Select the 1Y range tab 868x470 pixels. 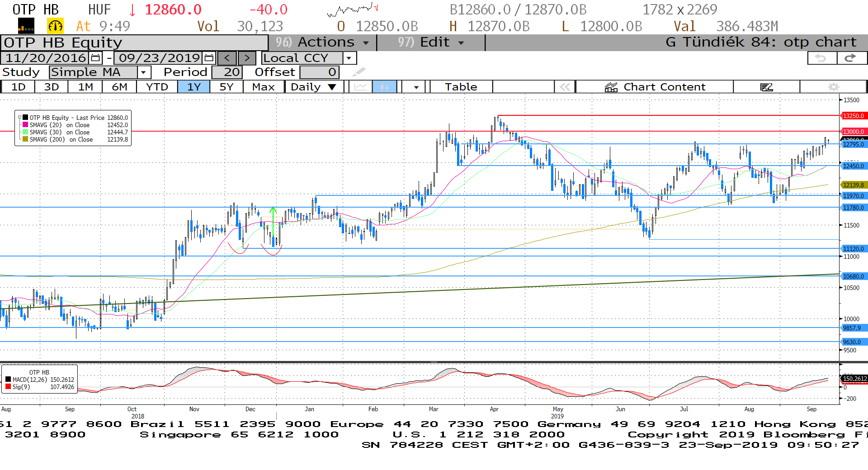coord(194,87)
